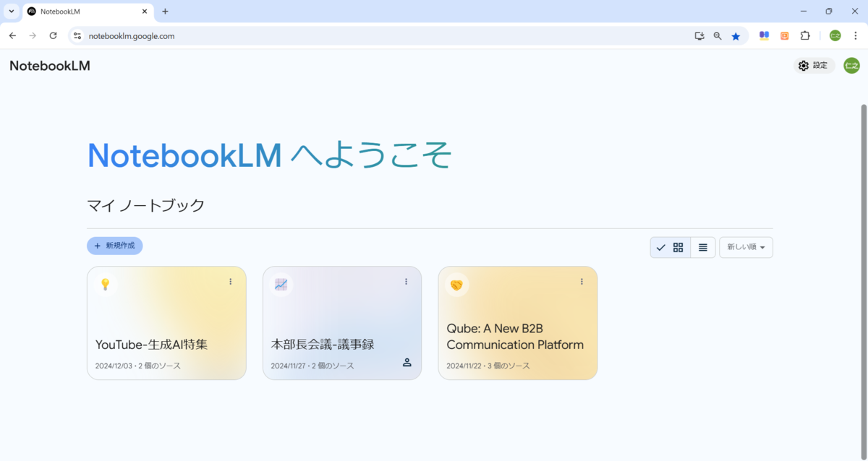Click install app icon in address bar
This screenshot has width=868, height=461.
699,35
